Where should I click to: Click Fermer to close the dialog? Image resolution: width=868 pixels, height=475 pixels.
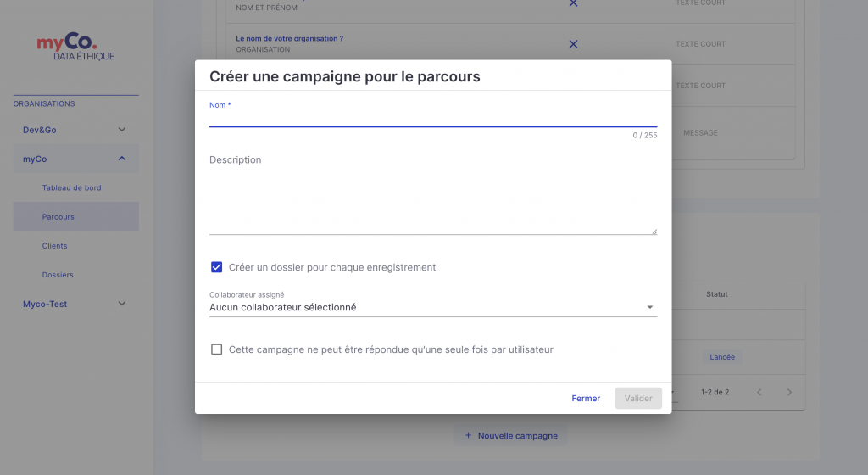(x=586, y=398)
